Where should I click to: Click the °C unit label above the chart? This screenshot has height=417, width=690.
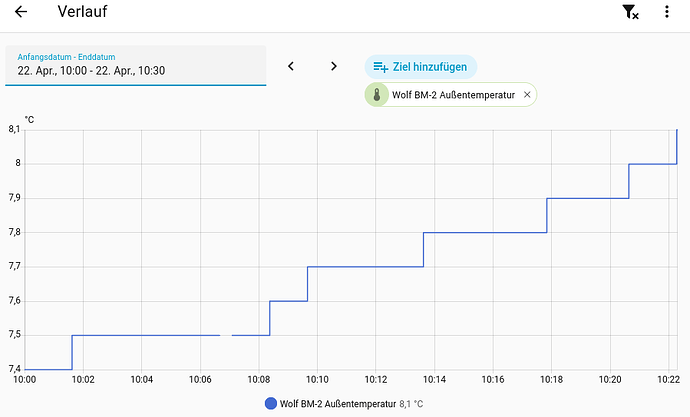pyautogui.click(x=29, y=120)
